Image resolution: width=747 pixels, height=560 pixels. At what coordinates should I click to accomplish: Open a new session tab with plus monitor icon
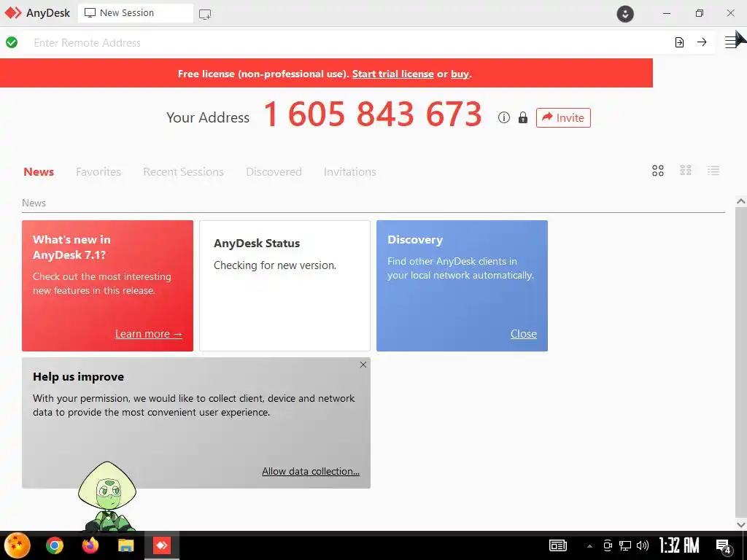pos(205,15)
